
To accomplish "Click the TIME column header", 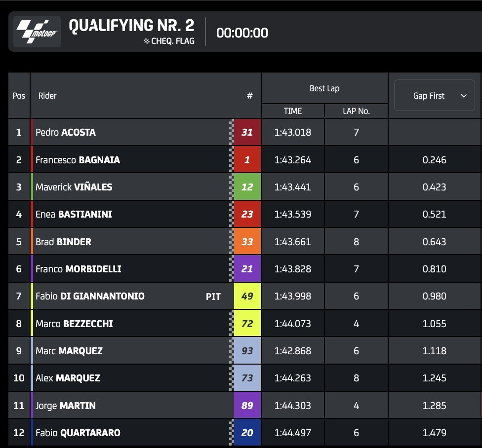I will point(293,111).
